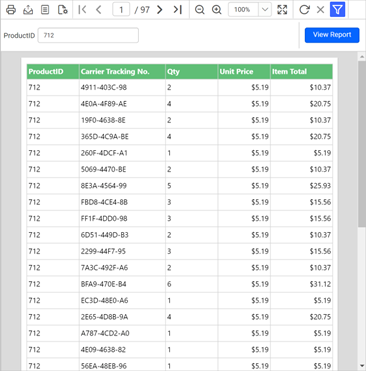Jump to the last page
Screen dimensions: 366x371
tap(177, 10)
